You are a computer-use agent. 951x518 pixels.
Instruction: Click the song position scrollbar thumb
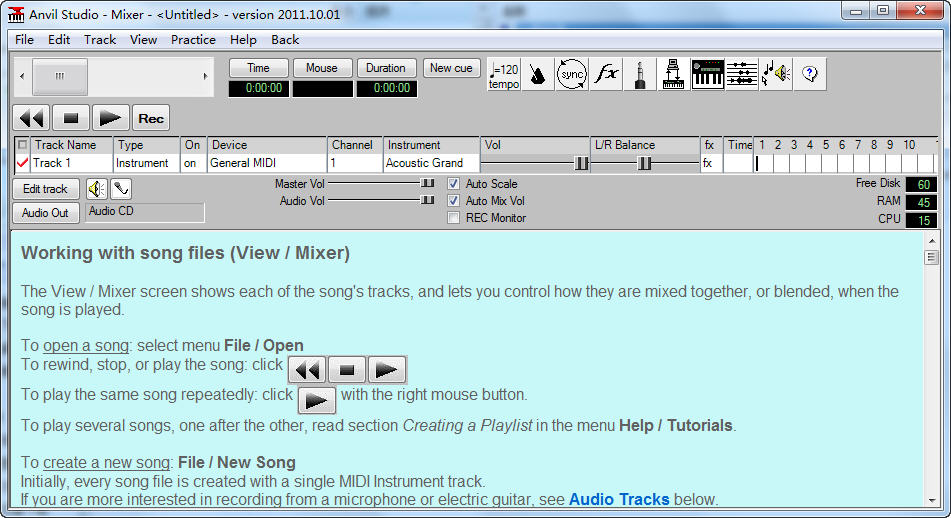pyautogui.click(x=60, y=76)
